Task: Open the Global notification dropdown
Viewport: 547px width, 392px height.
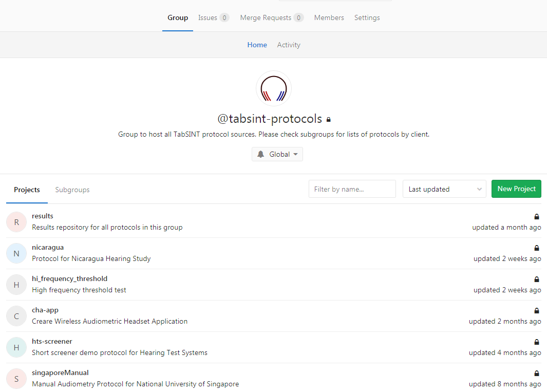Action: pos(277,154)
